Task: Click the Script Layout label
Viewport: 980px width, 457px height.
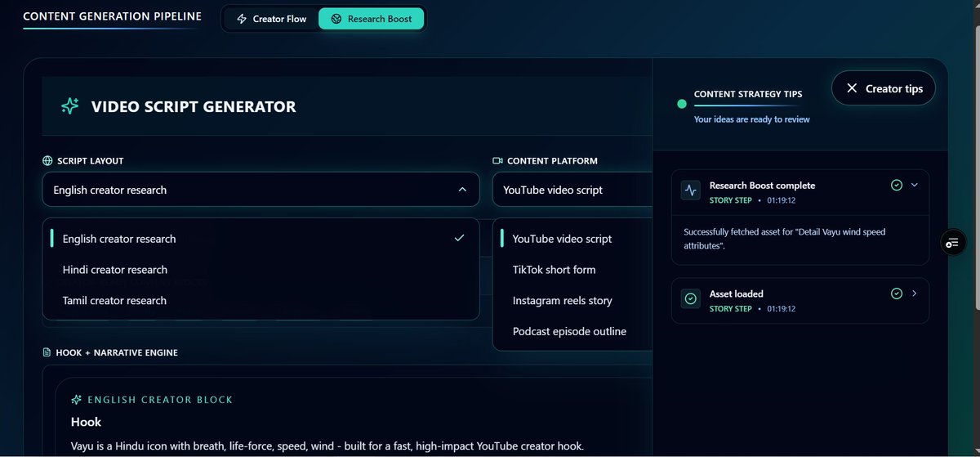Action: (91, 161)
